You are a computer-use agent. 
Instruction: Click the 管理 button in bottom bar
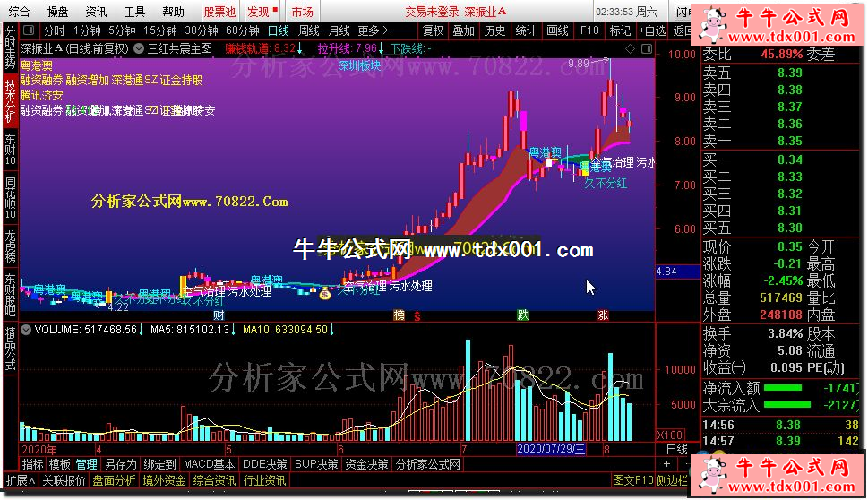tap(86, 464)
